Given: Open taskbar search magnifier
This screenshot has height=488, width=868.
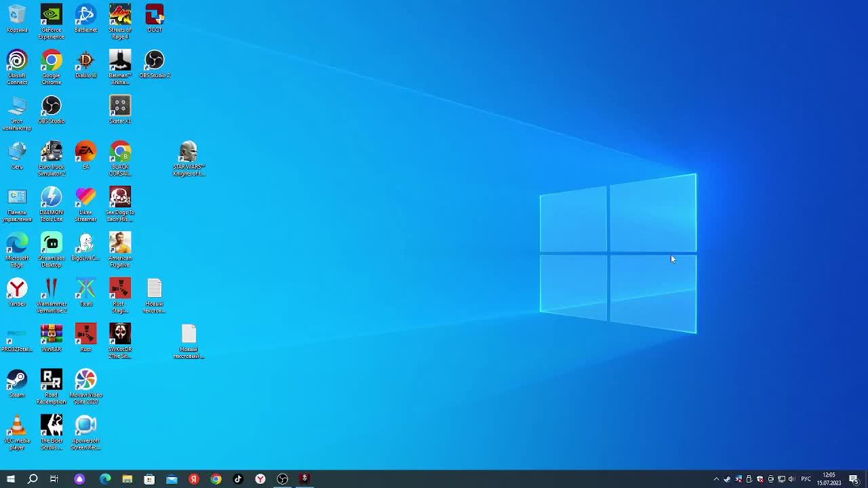Looking at the screenshot, I should (33, 479).
